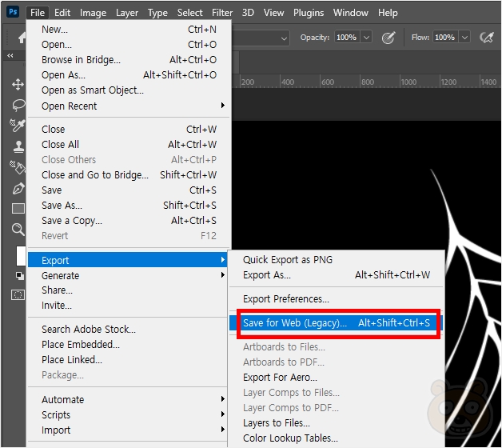Open the Export submenu entry
This screenshot has width=502, height=448.
coord(128,260)
